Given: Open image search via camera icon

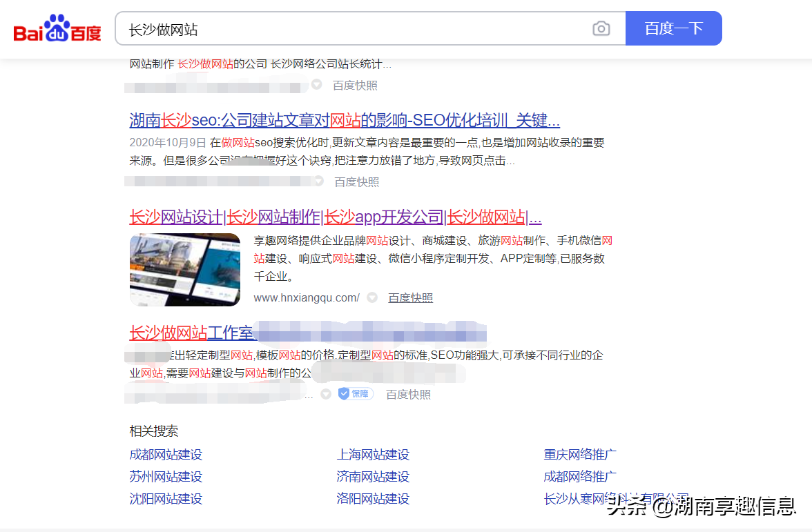Looking at the screenshot, I should [601, 28].
